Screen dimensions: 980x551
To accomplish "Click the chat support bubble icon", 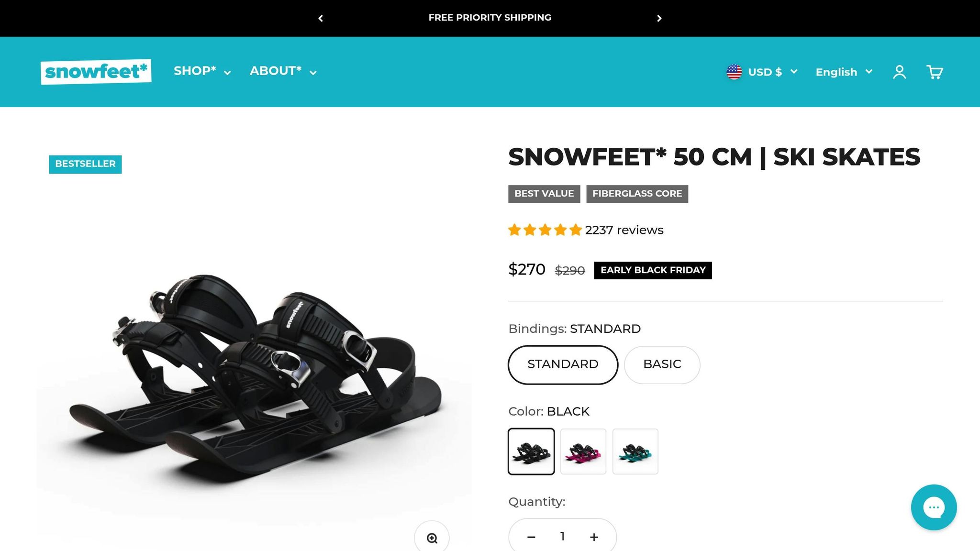I will click(934, 507).
